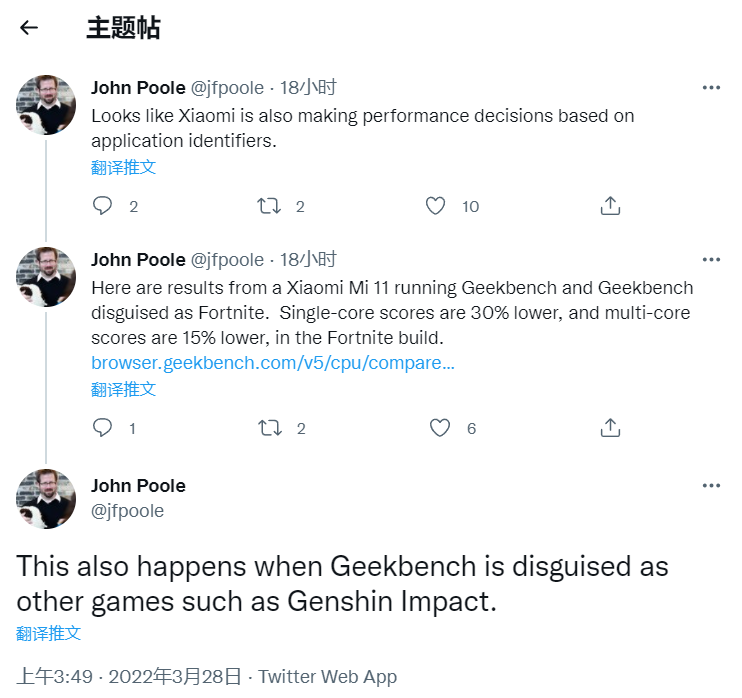Screen dimensions: 742x698
Task: Like the first tweet with 10 likes
Action: pos(435,206)
